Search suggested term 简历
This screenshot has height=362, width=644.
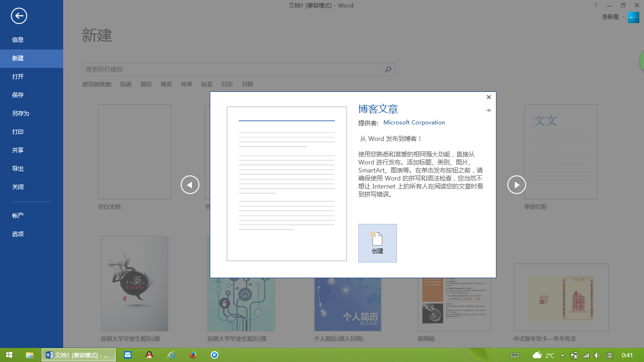(146, 84)
